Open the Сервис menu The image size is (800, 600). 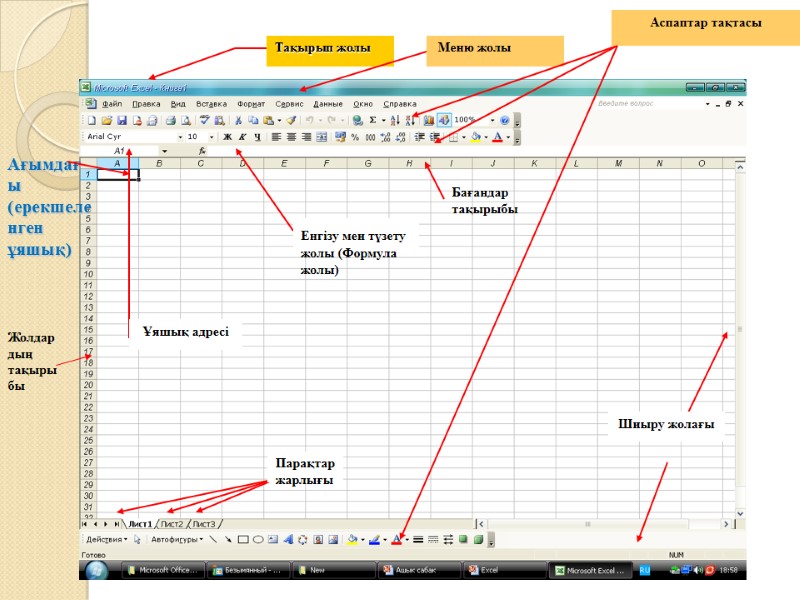(x=289, y=104)
